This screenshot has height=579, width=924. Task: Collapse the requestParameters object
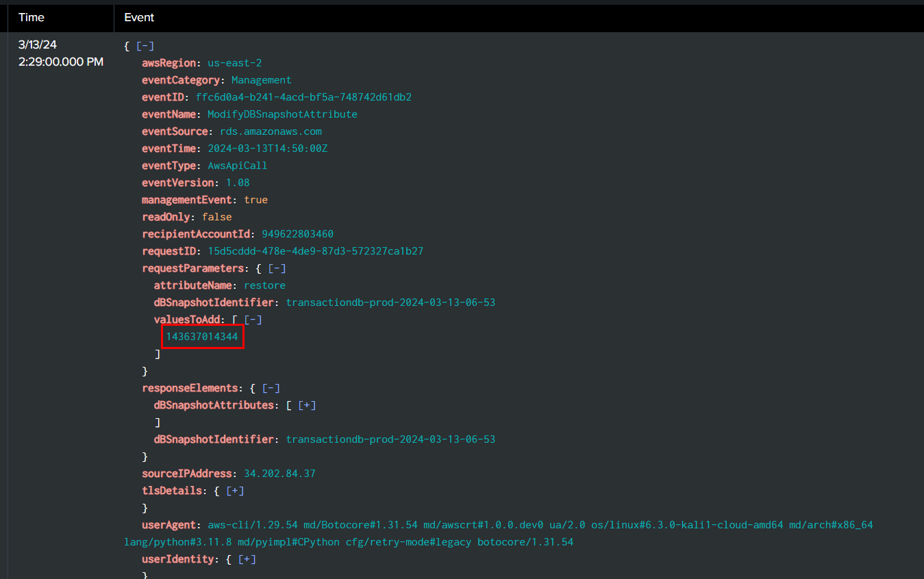click(277, 268)
